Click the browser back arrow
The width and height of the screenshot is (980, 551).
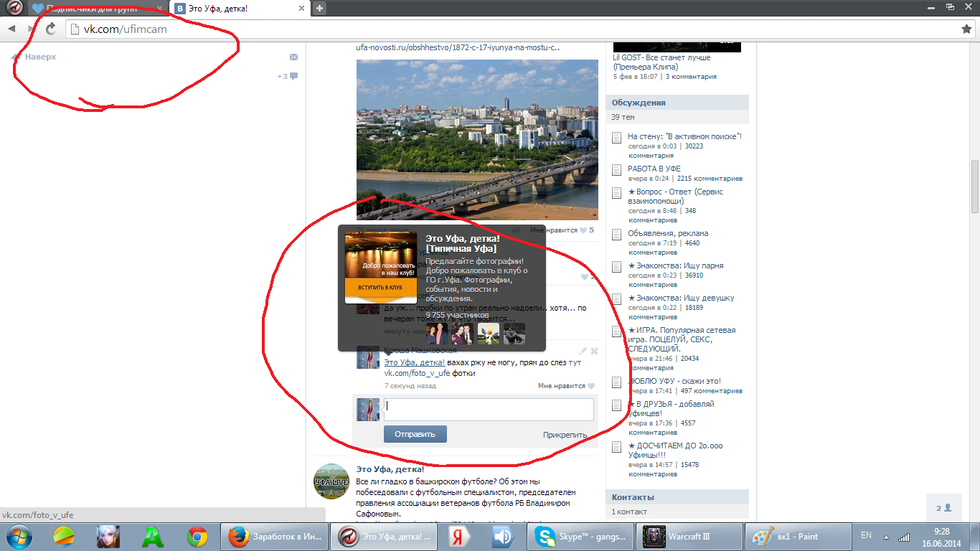(x=12, y=29)
